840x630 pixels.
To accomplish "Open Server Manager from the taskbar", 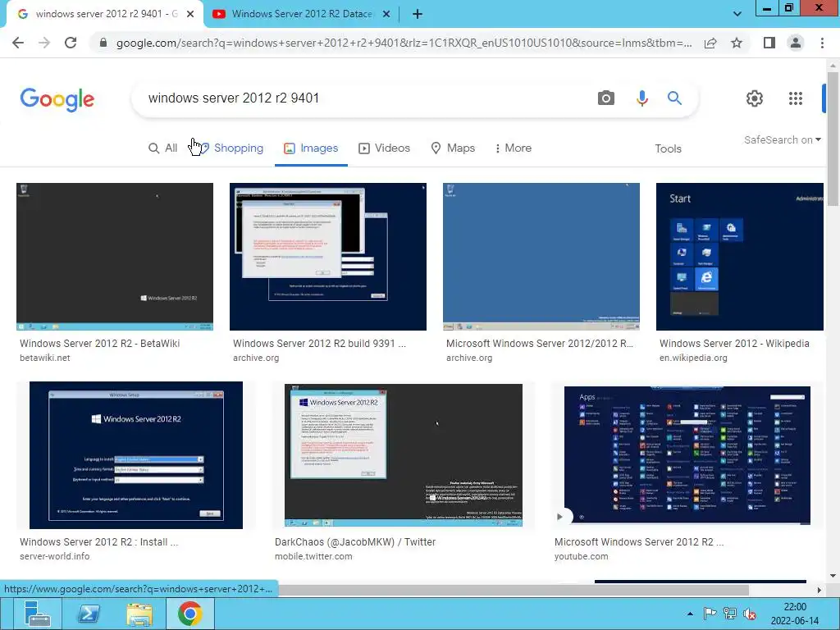I will tap(36, 614).
